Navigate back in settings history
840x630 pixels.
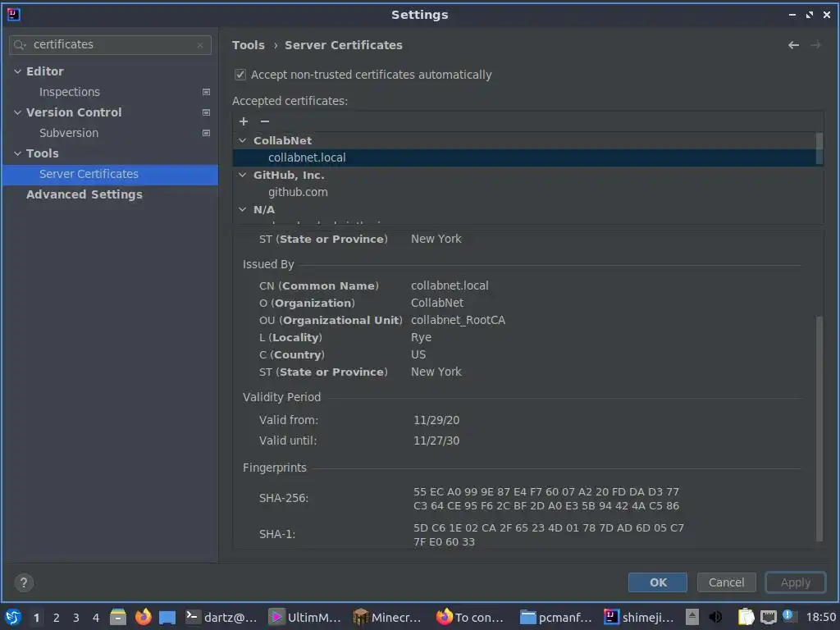(793, 46)
